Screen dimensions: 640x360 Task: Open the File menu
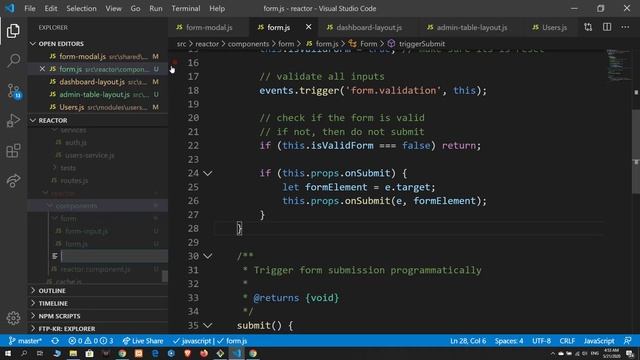click(30, 8)
